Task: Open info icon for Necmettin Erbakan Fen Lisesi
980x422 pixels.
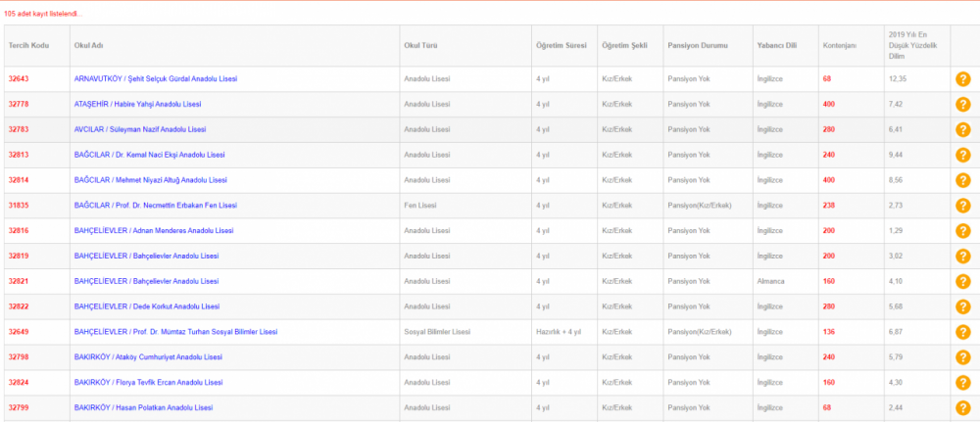Action: click(x=962, y=206)
